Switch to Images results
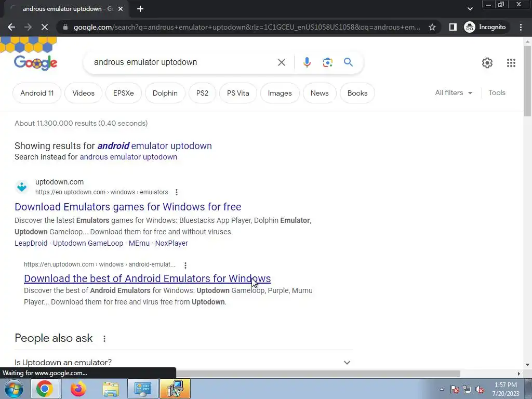 (280, 93)
